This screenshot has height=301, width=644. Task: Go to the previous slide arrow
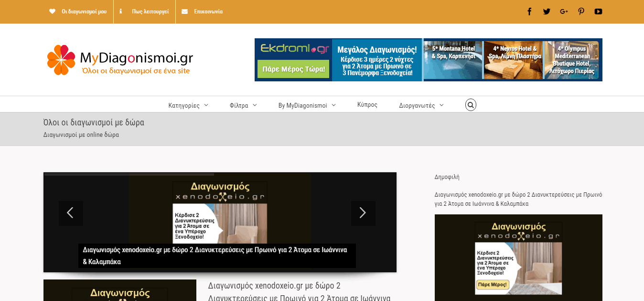tap(71, 213)
